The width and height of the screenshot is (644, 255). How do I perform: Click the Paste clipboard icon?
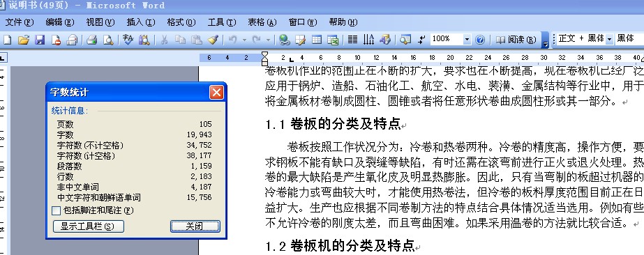(x=196, y=40)
